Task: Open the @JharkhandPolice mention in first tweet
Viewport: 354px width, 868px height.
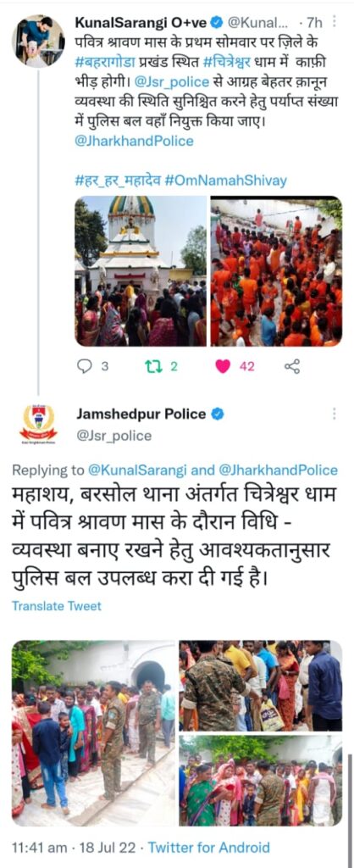Action: (134, 141)
